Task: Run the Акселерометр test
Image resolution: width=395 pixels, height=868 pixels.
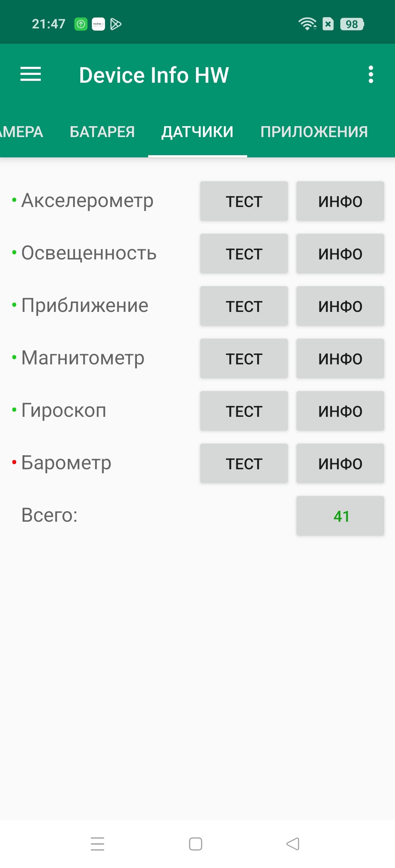Action: coord(244,201)
